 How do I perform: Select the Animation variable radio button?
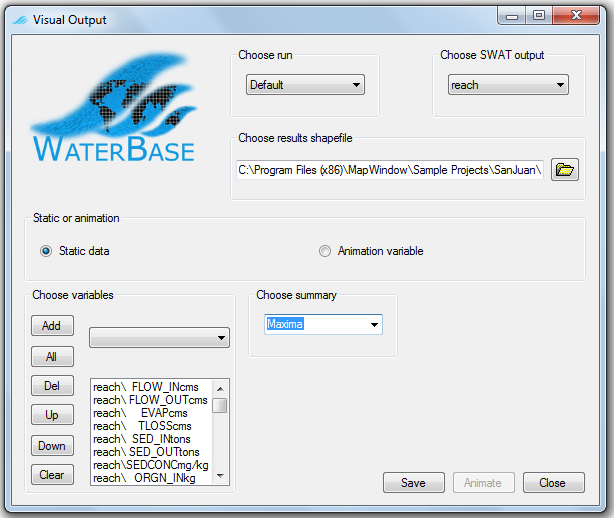point(325,251)
